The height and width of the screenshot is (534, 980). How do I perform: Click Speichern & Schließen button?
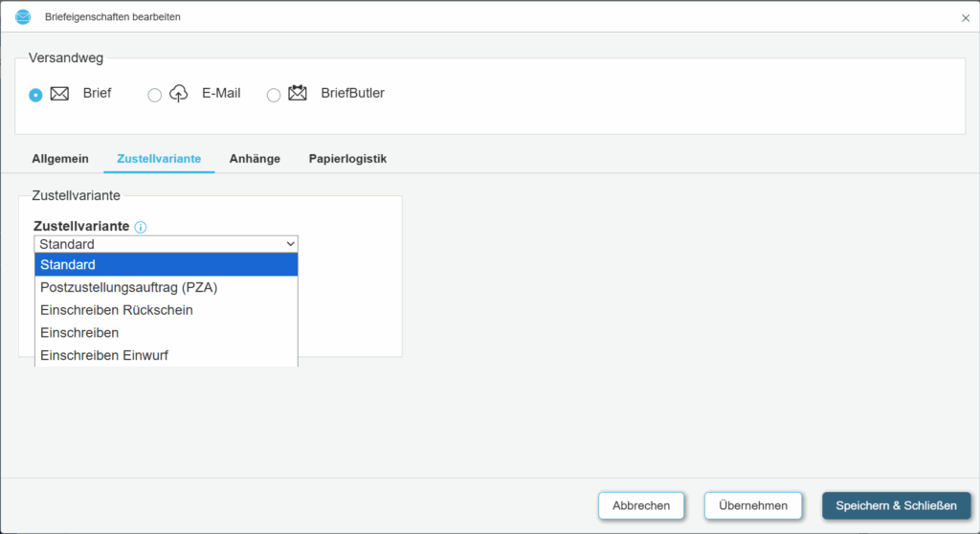[896, 505]
